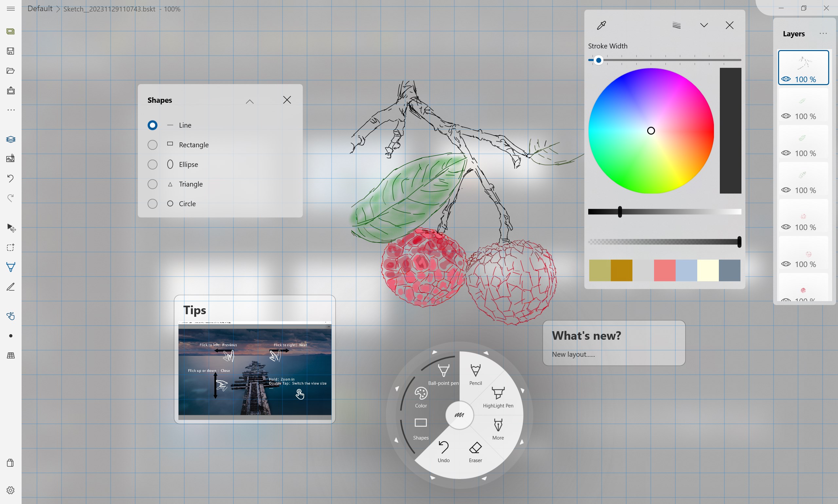
Task: Insert an image using the sidebar icon
Action: pos(10,158)
